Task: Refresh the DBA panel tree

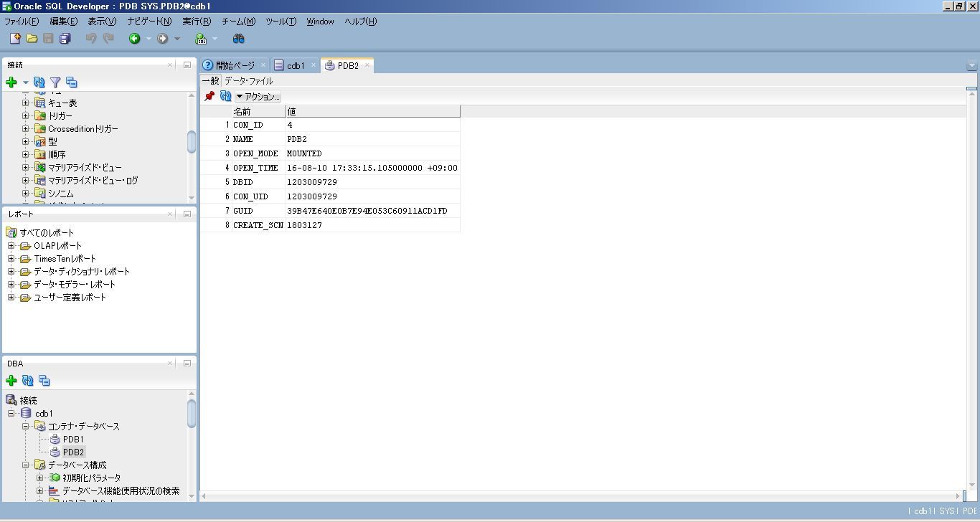Action: click(28, 381)
